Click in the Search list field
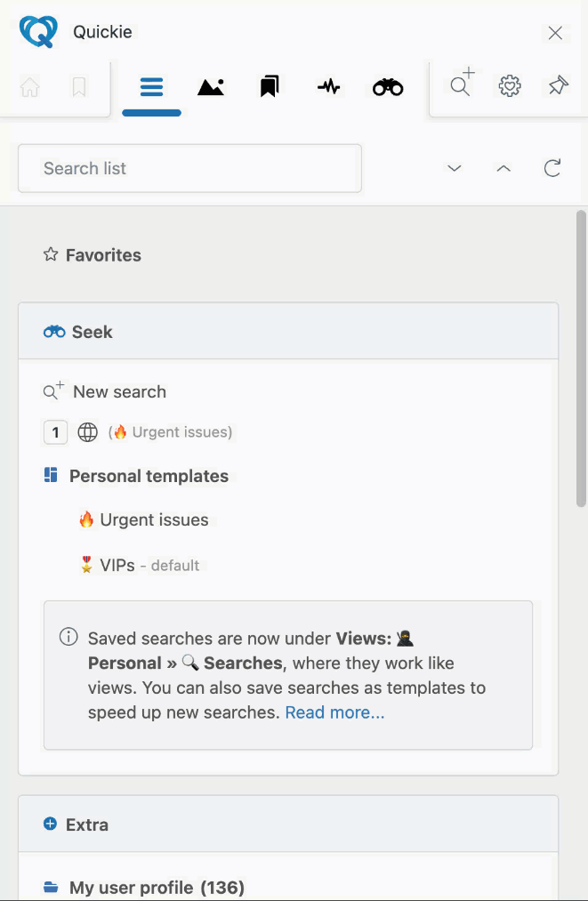The image size is (588, 901). [x=189, y=168]
